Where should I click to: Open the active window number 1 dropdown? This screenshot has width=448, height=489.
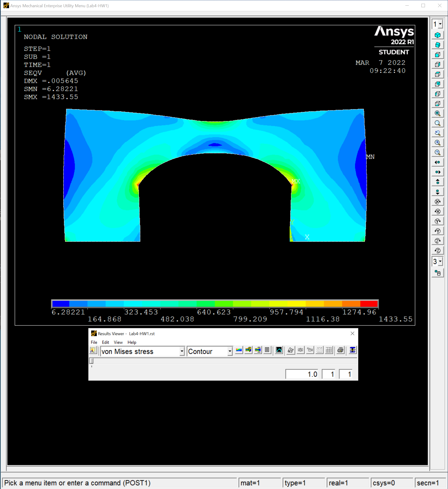440,24
